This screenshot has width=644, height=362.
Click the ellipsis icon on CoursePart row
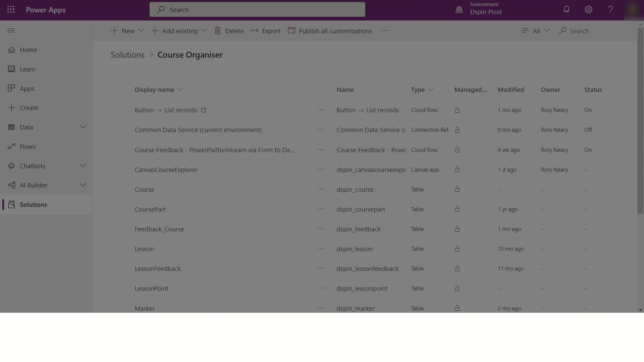(321, 209)
